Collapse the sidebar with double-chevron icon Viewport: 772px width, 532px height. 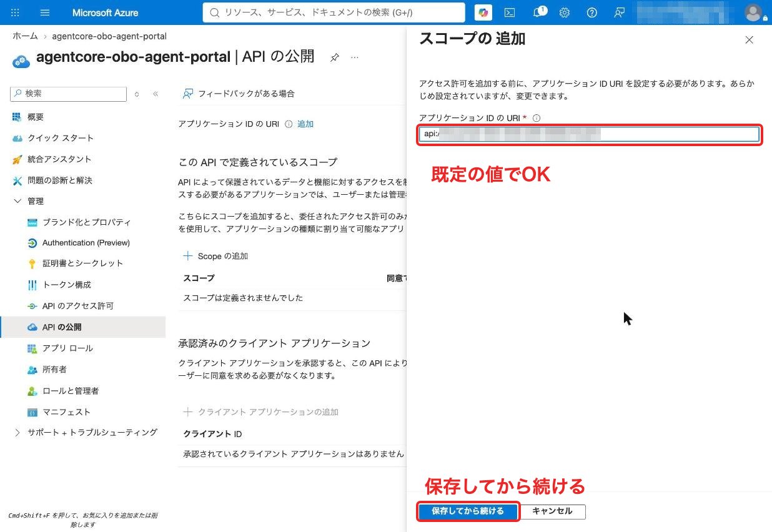click(156, 94)
